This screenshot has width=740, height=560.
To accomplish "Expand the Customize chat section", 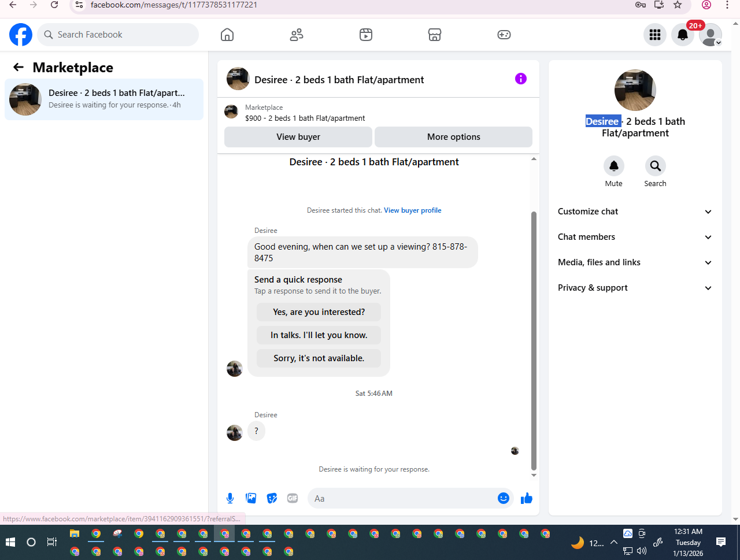I will pyautogui.click(x=635, y=212).
